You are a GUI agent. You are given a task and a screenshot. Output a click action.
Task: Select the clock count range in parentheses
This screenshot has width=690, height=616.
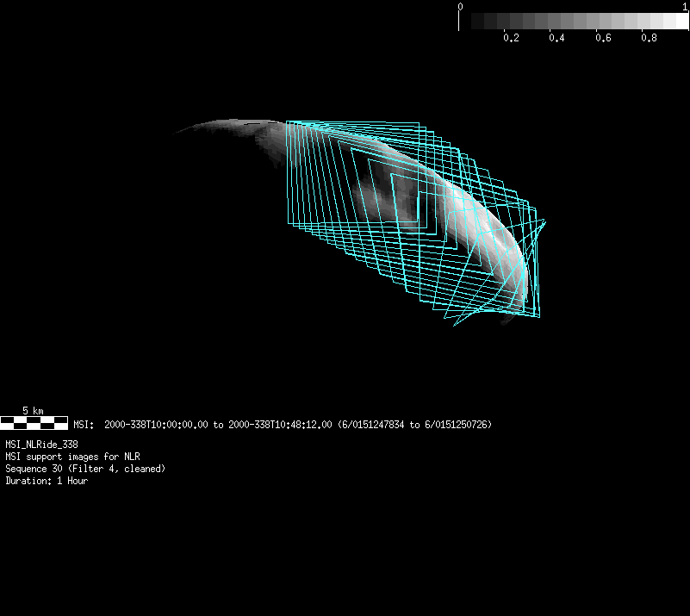(x=414, y=425)
